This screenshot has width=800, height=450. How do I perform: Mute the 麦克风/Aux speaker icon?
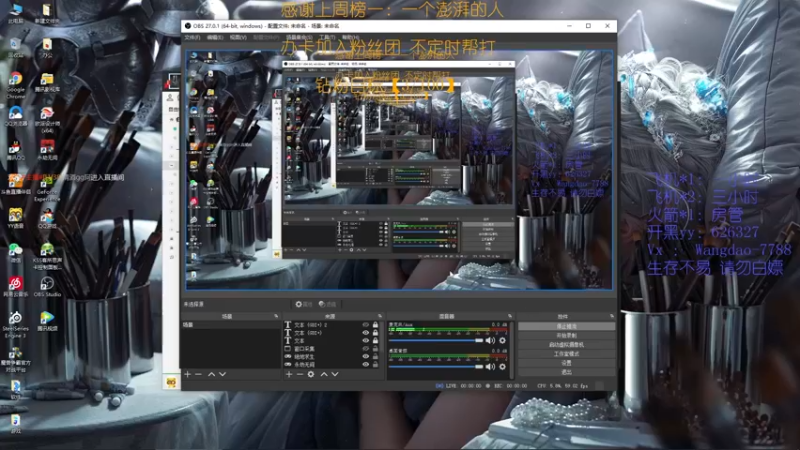(x=490, y=340)
